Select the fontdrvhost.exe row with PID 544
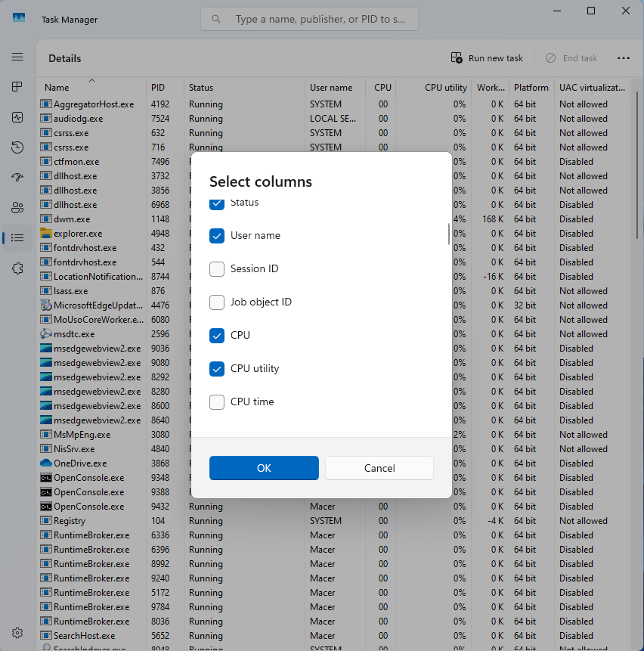This screenshot has width=644, height=651. pos(334,262)
